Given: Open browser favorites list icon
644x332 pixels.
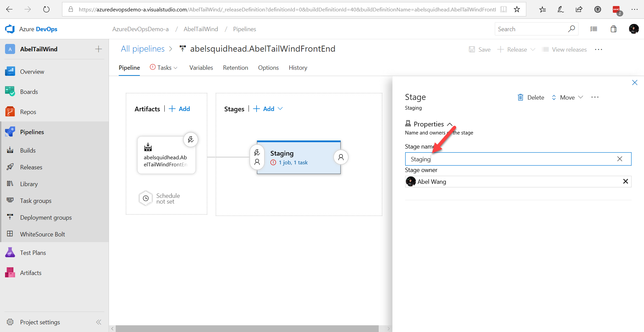Looking at the screenshot, I should click(542, 9).
